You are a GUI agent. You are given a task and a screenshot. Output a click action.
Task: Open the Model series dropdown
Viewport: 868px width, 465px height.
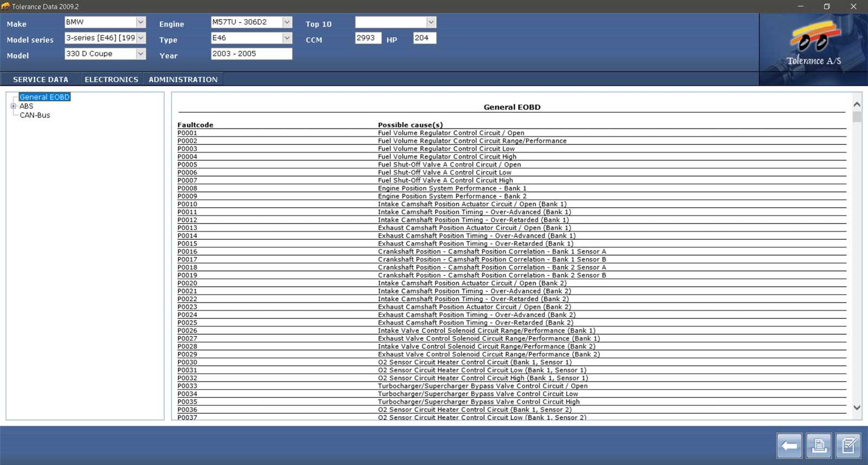[141, 38]
